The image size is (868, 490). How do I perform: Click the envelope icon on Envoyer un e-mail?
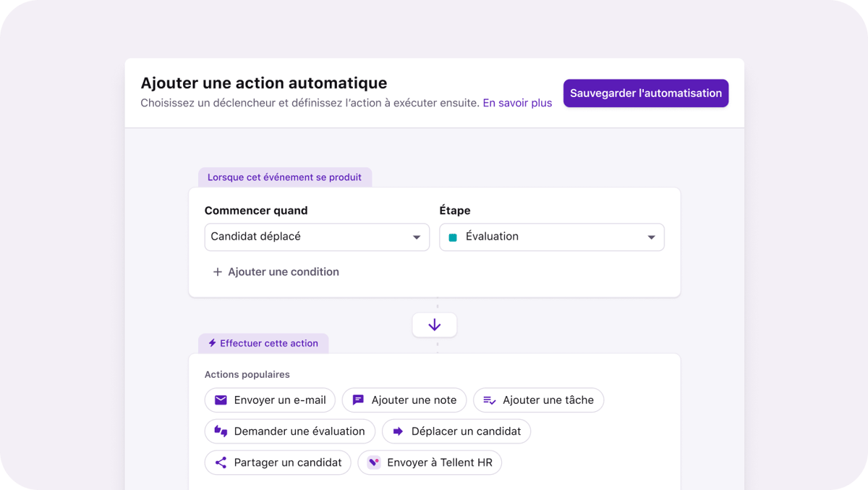click(x=220, y=400)
